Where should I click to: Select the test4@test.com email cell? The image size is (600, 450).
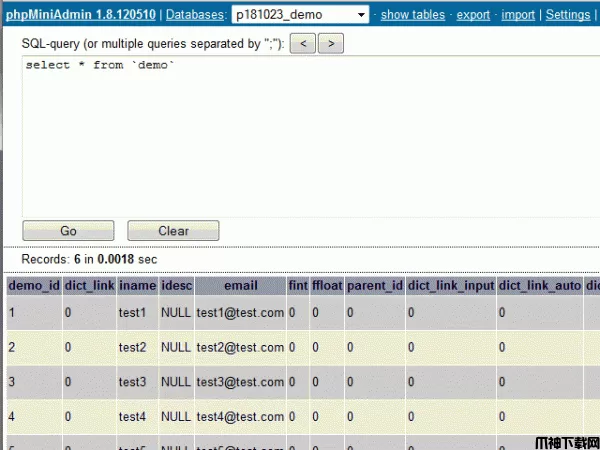pos(240,416)
